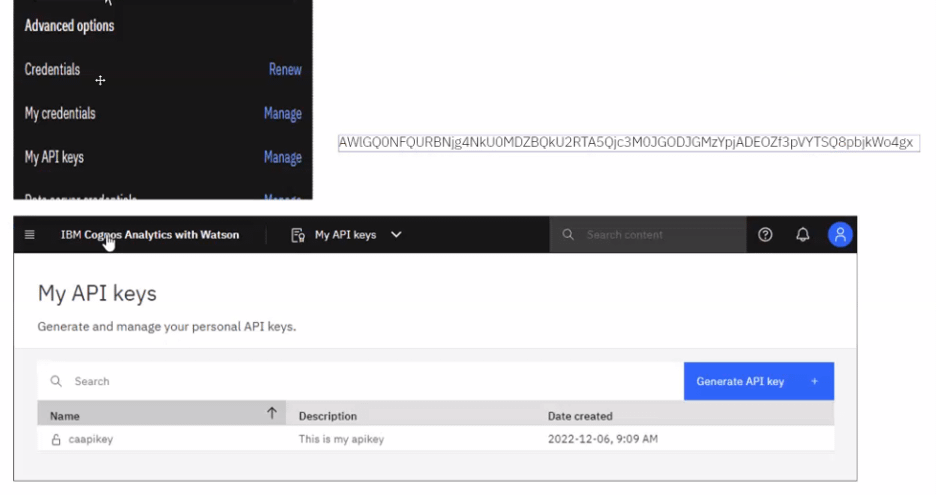This screenshot has width=936, height=496.
Task: Toggle sort arrow on Name column
Action: click(271, 414)
